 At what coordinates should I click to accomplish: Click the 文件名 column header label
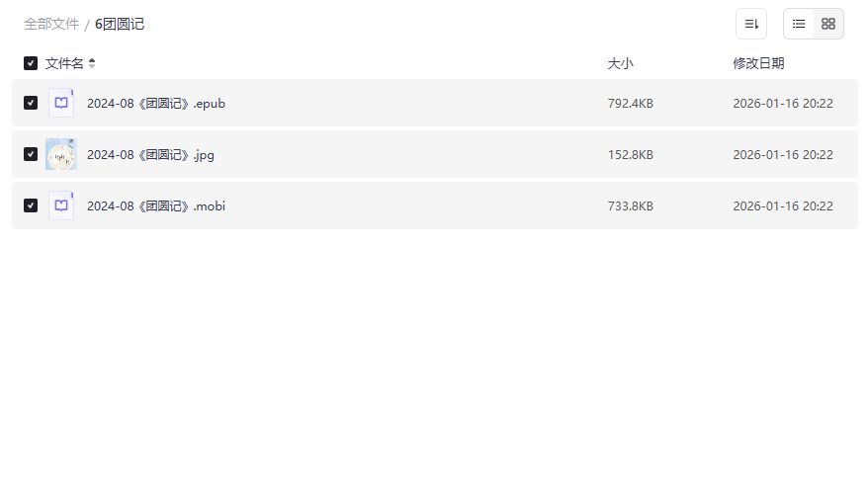64,63
